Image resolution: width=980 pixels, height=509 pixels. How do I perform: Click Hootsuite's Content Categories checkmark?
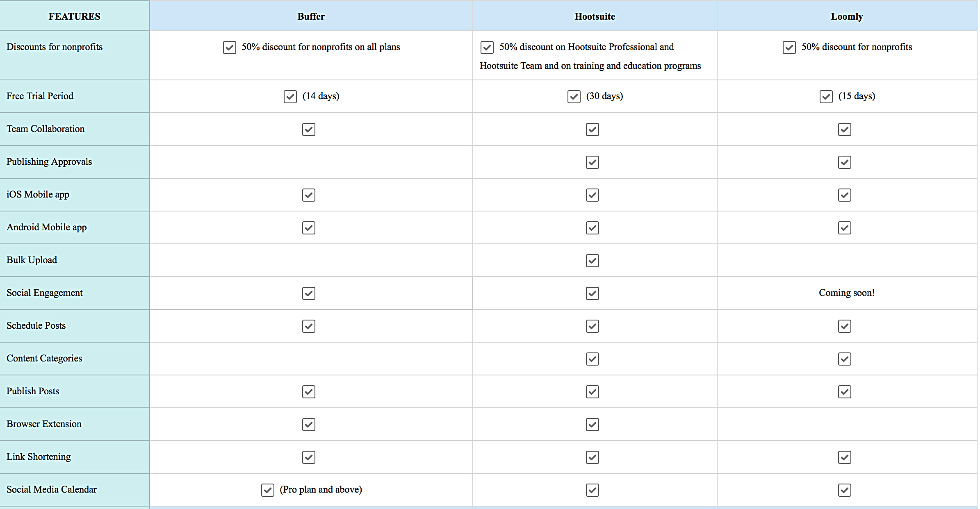593,359
